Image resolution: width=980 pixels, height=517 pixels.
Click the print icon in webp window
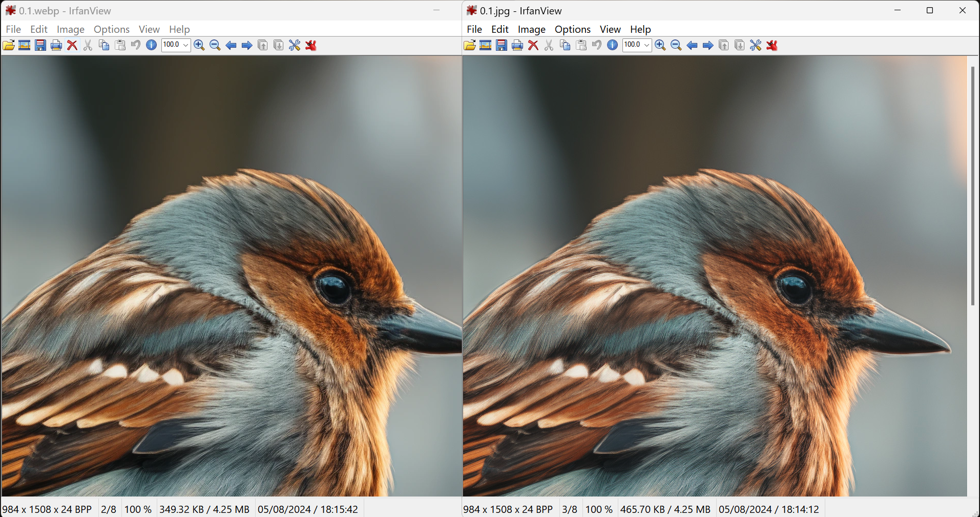pos(56,45)
